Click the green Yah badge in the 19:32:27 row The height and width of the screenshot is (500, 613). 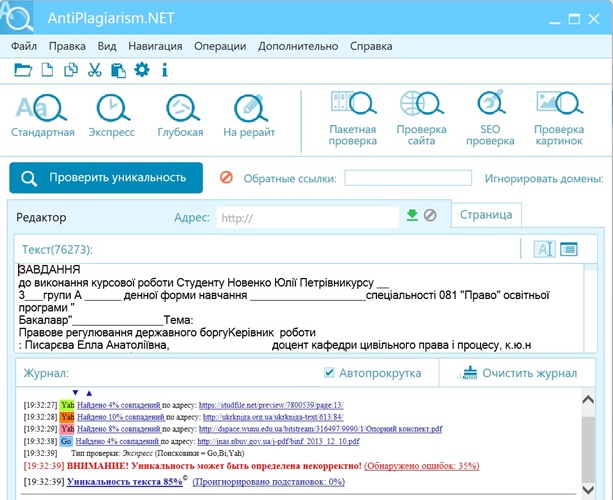(x=67, y=405)
